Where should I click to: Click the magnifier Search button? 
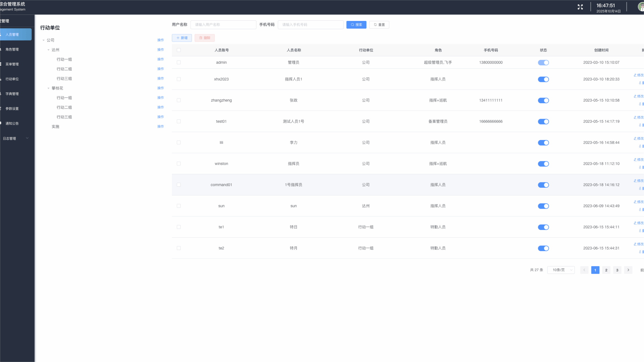pyautogui.click(x=356, y=25)
